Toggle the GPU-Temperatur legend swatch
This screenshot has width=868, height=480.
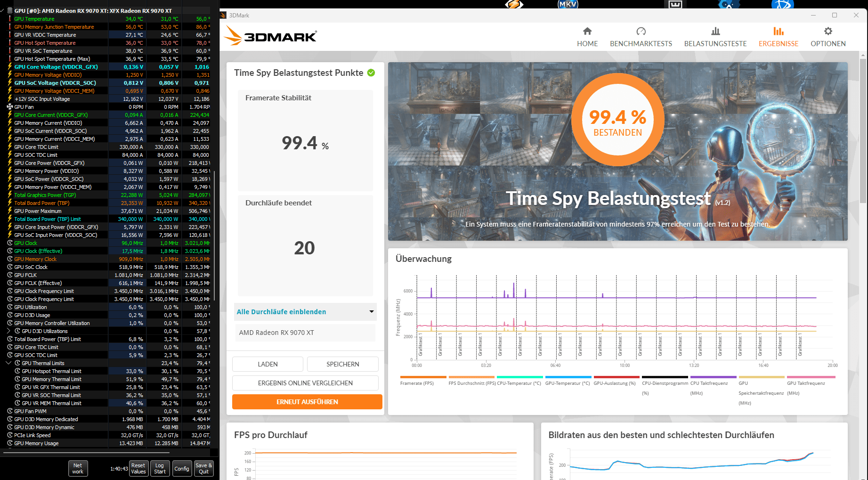[568, 377]
